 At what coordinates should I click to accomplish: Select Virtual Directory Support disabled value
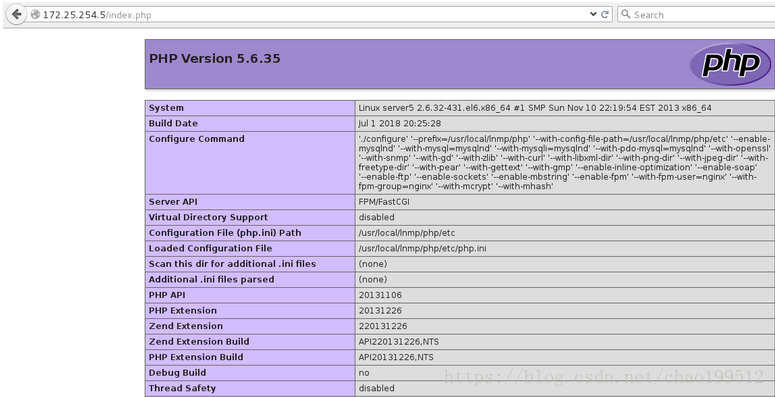pyautogui.click(x=377, y=217)
